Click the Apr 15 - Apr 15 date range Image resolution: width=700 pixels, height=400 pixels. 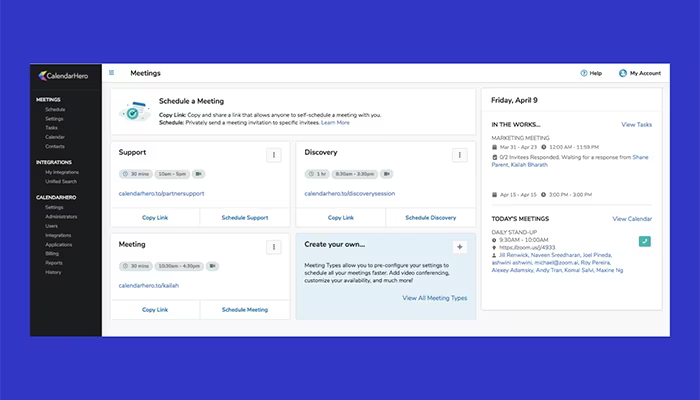click(x=518, y=195)
